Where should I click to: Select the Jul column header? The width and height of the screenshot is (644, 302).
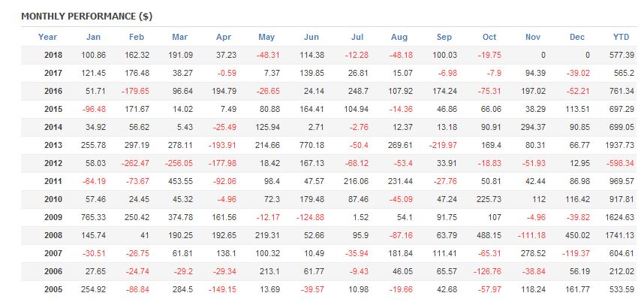click(x=357, y=37)
